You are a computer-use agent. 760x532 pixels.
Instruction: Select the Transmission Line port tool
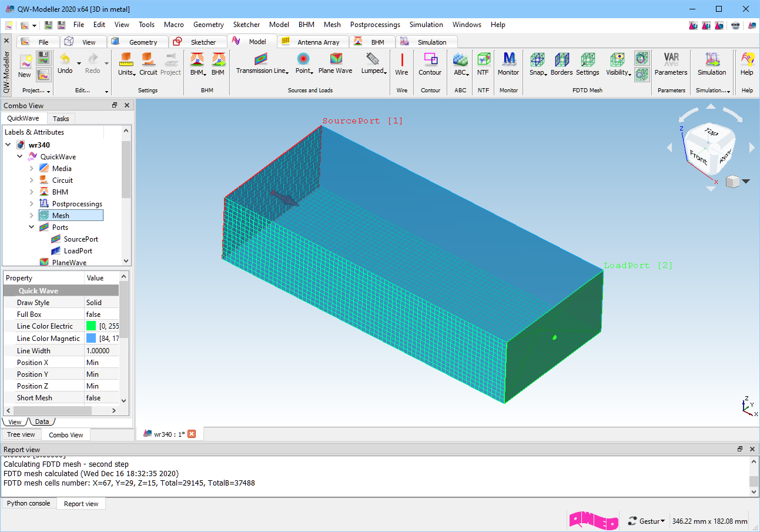260,63
